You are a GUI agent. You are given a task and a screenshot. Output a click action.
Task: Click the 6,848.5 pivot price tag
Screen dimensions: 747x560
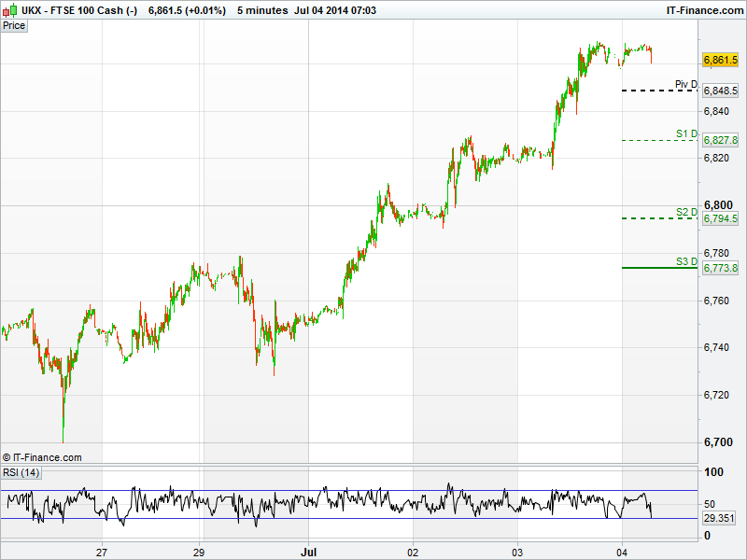(x=720, y=91)
